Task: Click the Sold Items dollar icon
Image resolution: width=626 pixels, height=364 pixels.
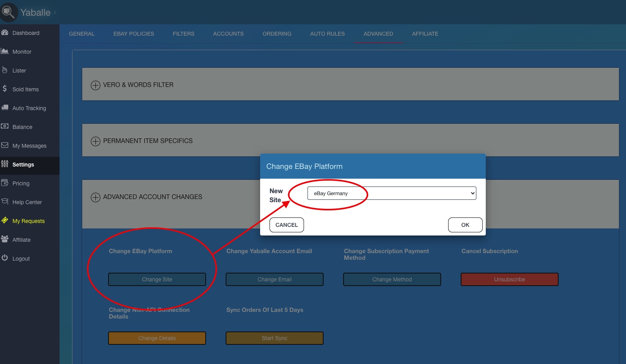Action: 5,89
